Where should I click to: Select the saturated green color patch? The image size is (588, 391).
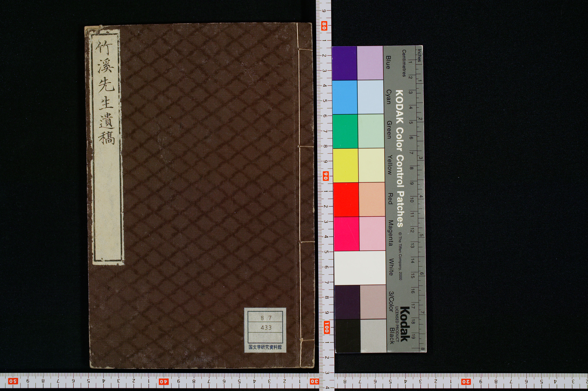point(345,131)
